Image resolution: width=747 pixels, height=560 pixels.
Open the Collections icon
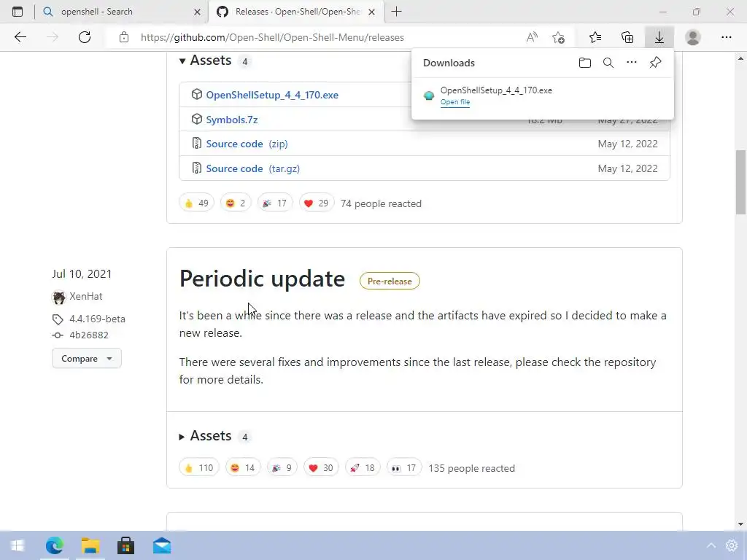(627, 37)
